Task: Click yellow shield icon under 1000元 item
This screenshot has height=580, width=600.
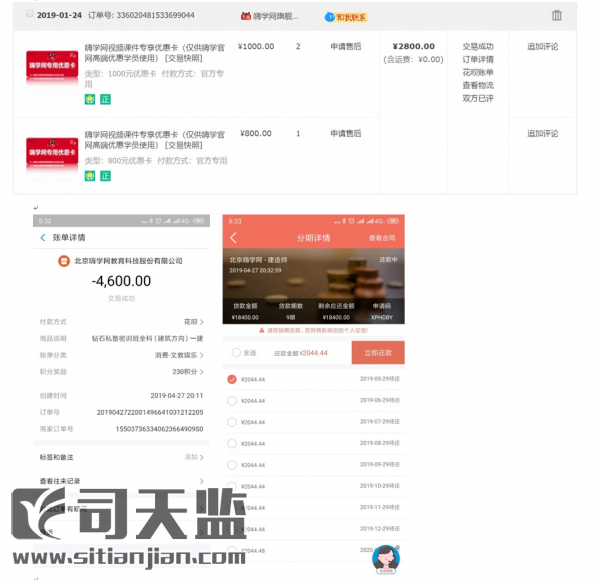Action: click(90, 99)
